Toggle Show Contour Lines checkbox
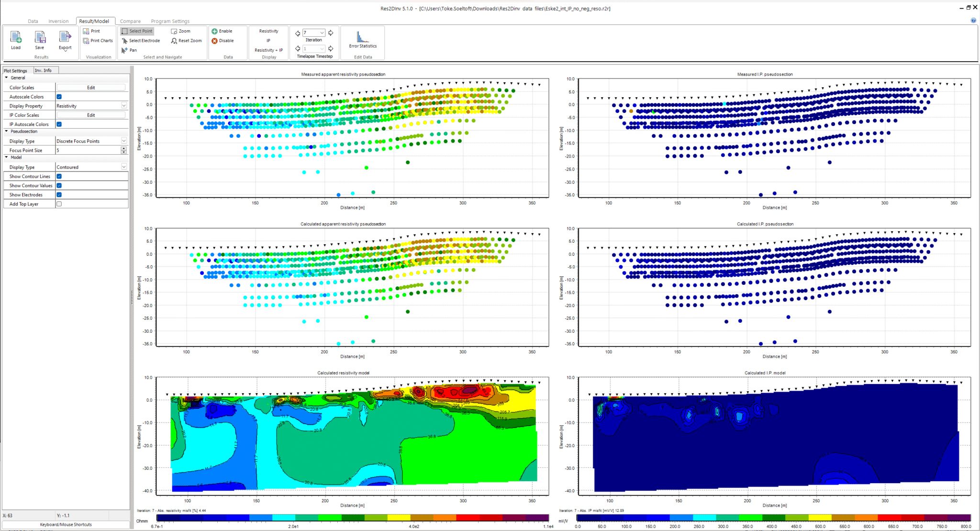The image size is (980, 531). pos(59,177)
